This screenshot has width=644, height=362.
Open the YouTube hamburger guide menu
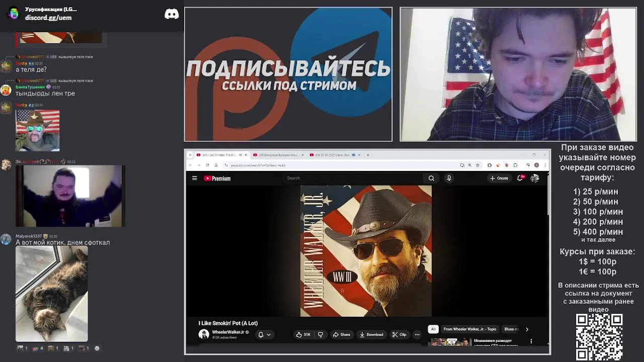tap(194, 178)
